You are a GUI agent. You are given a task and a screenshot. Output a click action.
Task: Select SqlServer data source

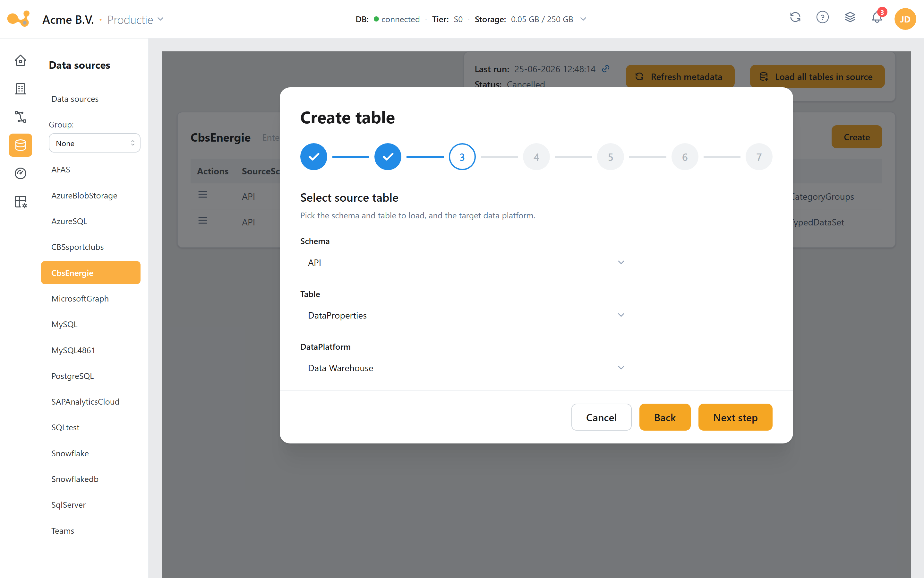pos(90,504)
